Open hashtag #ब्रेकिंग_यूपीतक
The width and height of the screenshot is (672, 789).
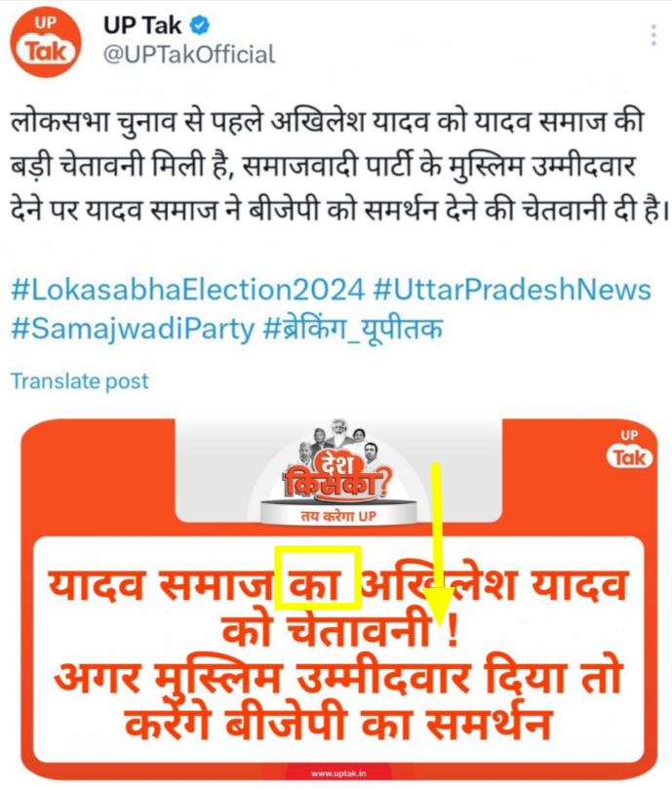[x=353, y=330]
